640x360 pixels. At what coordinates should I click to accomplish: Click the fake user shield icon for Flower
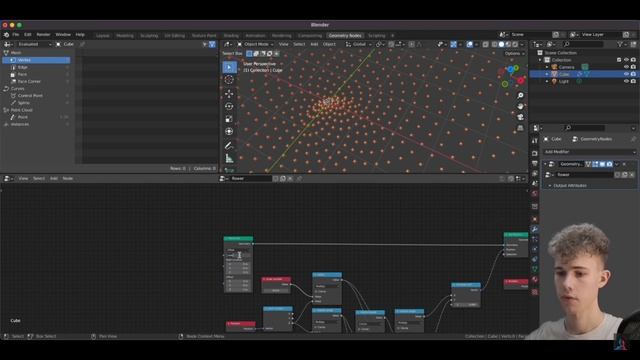[276, 178]
